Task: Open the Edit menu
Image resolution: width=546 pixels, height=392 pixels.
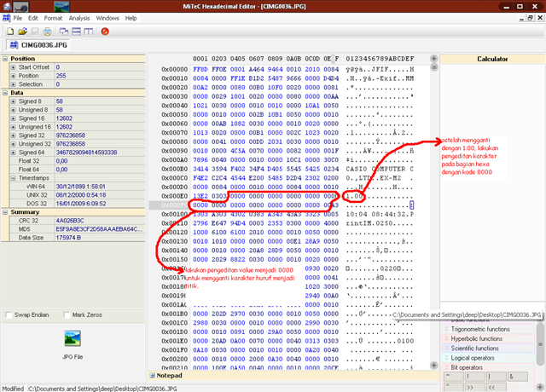Action: point(33,18)
